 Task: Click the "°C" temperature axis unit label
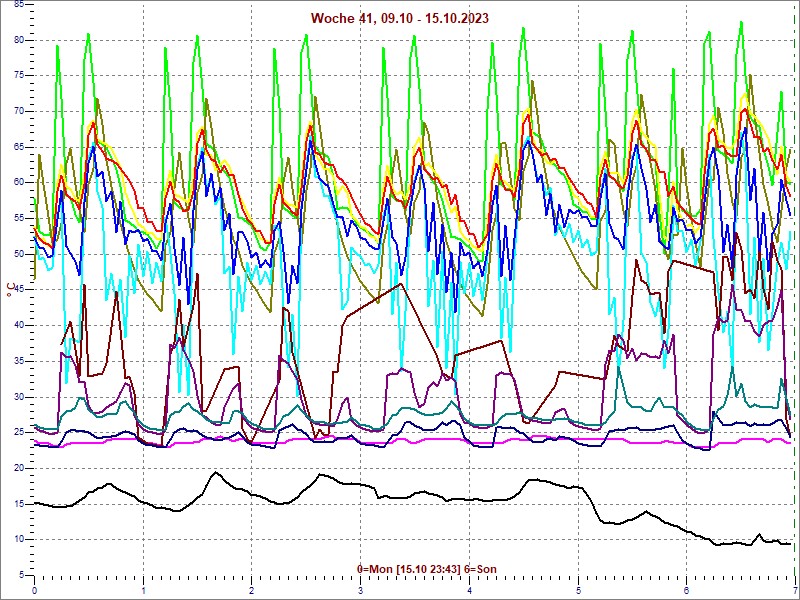click(11, 289)
